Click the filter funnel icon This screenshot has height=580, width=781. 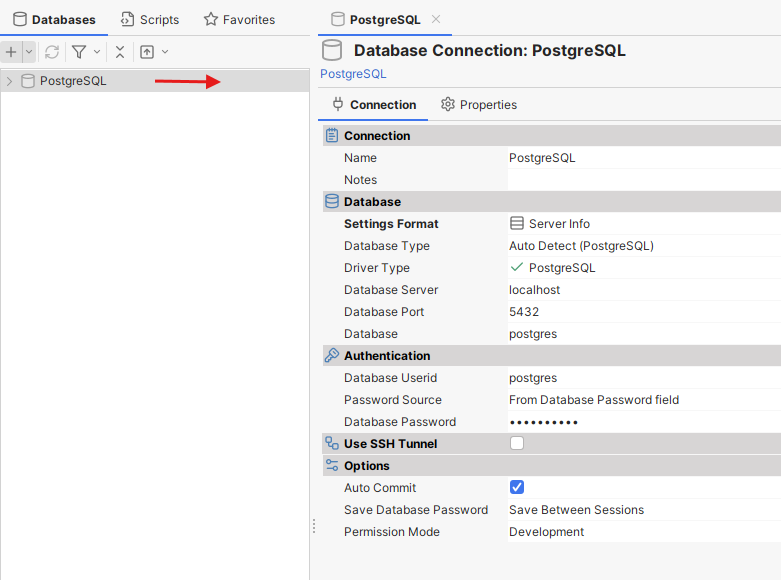coord(79,52)
